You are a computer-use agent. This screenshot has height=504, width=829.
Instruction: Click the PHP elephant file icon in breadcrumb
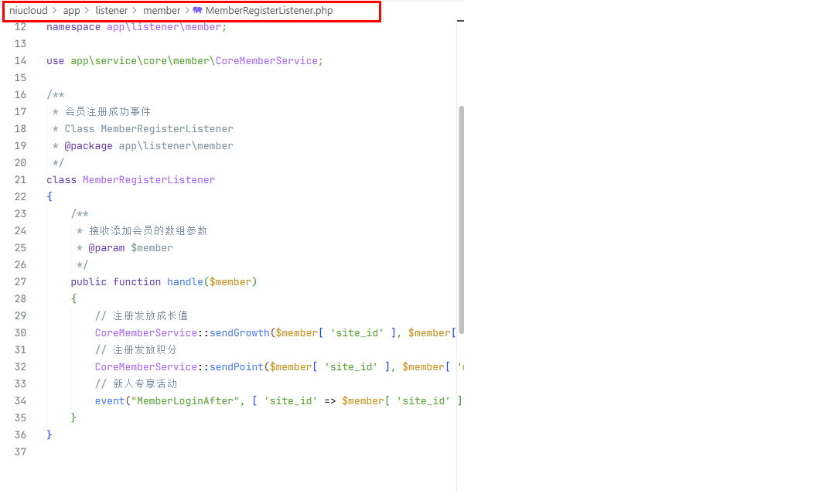pos(198,11)
